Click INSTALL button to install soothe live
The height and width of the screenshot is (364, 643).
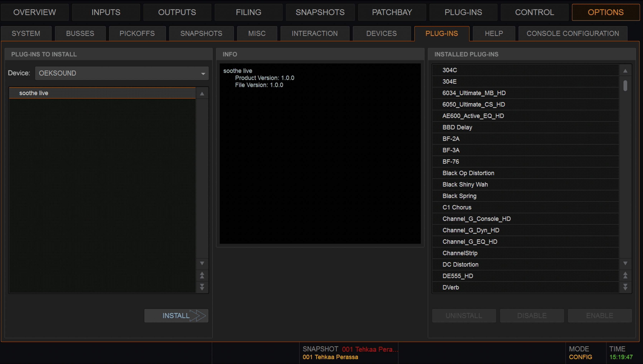(x=176, y=315)
